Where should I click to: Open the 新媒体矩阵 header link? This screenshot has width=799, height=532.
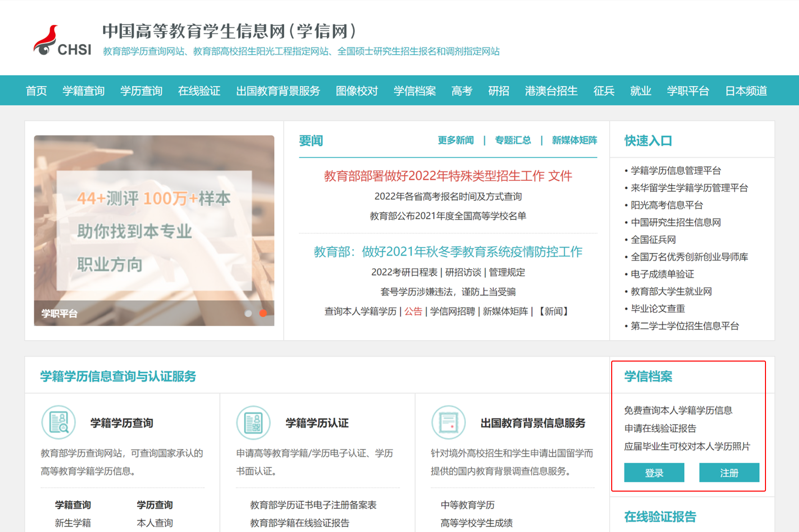pyautogui.click(x=575, y=140)
